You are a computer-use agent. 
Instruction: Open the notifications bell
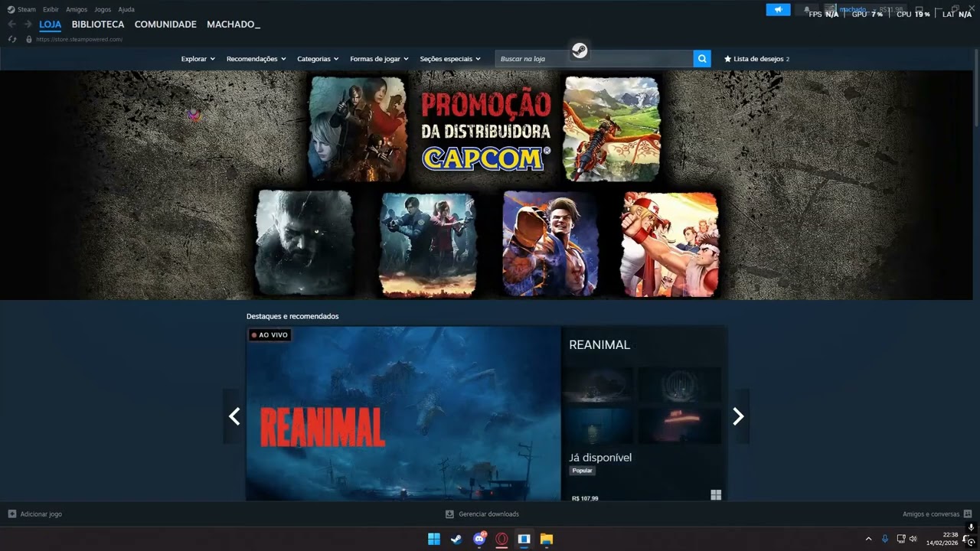(806, 10)
